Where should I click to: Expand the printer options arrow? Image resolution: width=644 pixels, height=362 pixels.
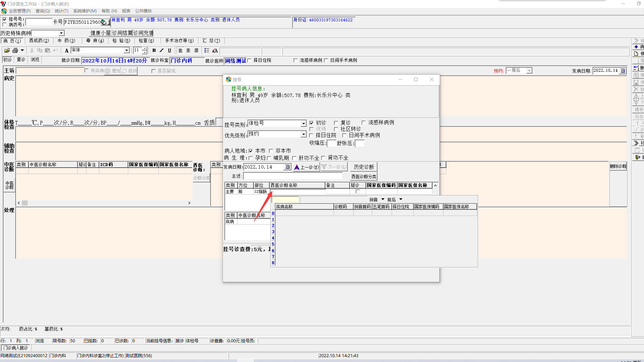pos(22,50)
